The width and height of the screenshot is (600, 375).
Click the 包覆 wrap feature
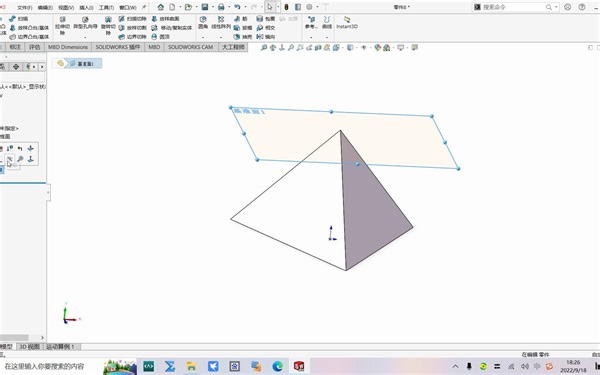tap(266, 18)
